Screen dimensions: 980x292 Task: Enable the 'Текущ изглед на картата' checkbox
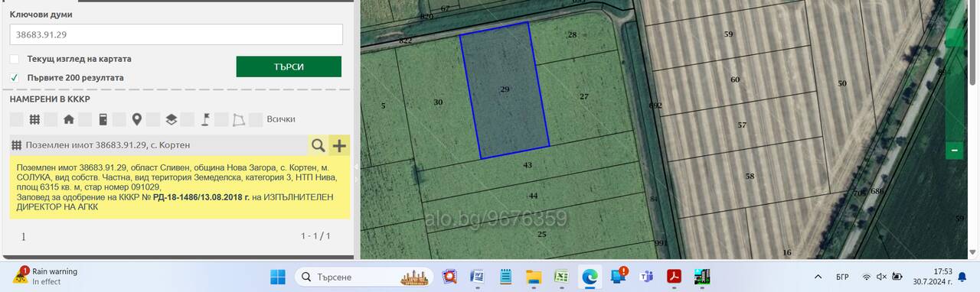15,59
